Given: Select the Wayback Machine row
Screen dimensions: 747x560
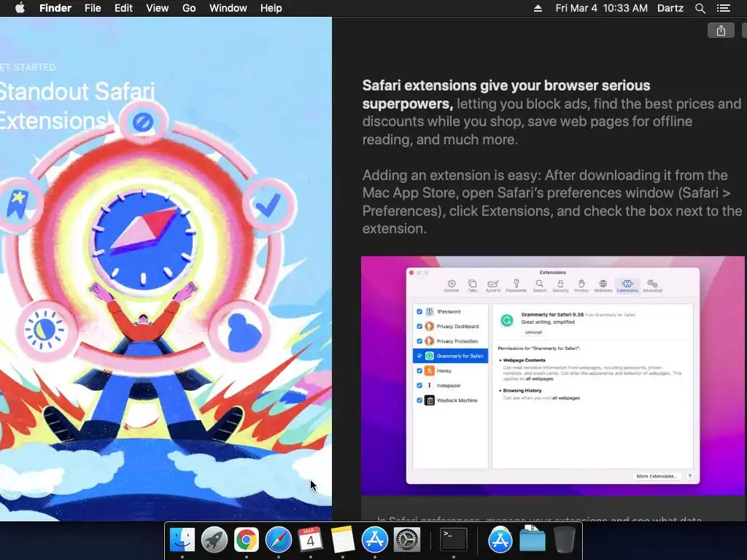Looking at the screenshot, I should [450, 400].
